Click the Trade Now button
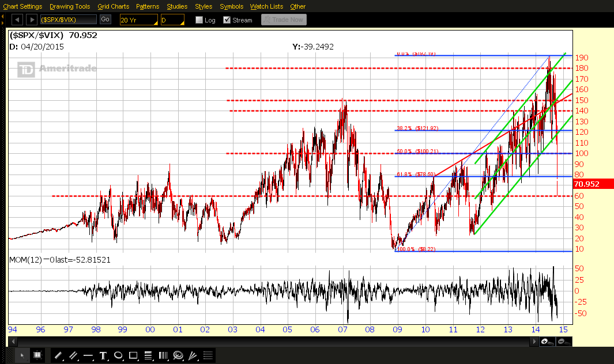The image size is (614, 364). tap(284, 20)
